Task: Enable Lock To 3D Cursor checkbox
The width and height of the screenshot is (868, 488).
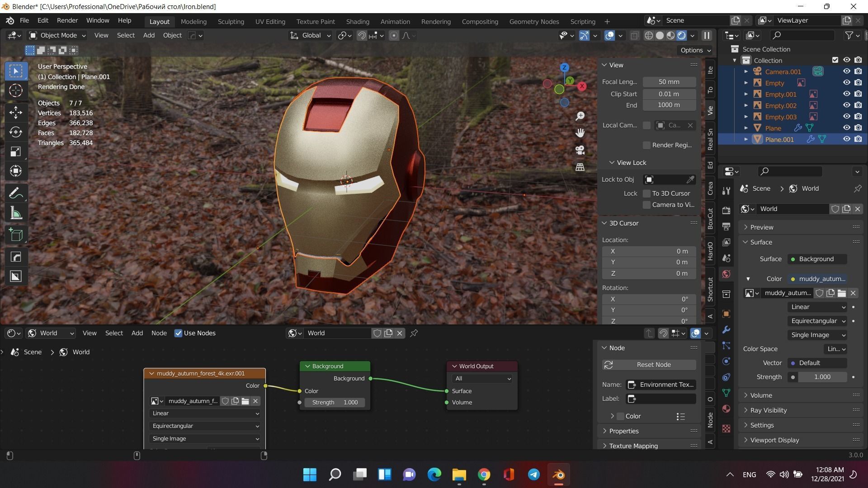Action: tap(647, 193)
